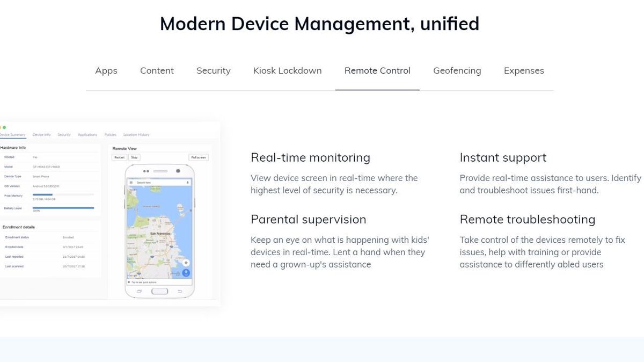Click the Full screen button
The image size is (644, 362).
tap(199, 157)
